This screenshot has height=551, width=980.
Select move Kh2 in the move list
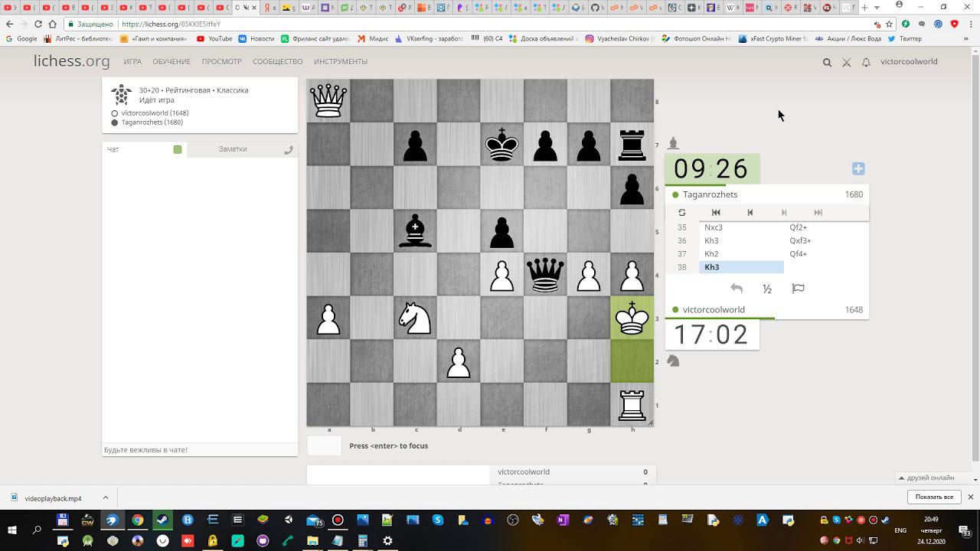[741, 254]
